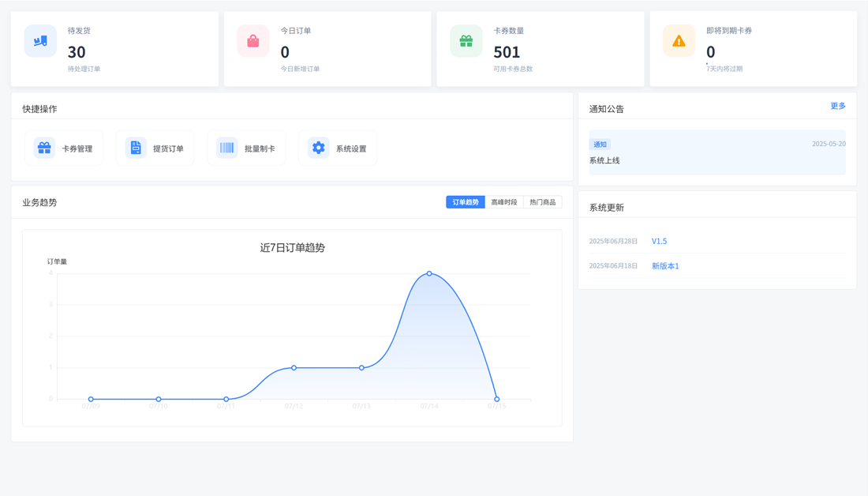Open the 系统上线 notification item

pos(604,160)
